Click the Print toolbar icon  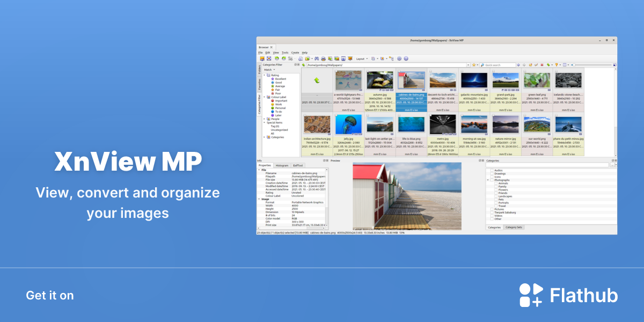pos(324,58)
